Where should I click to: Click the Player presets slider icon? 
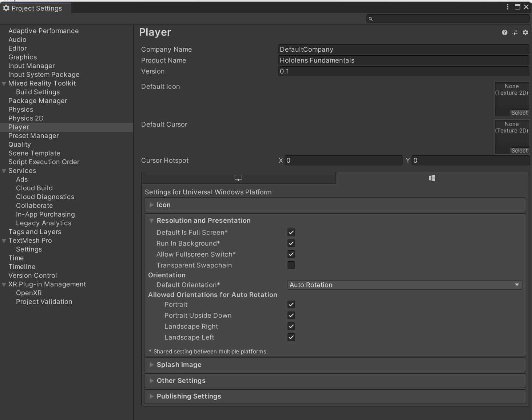pos(515,32)
